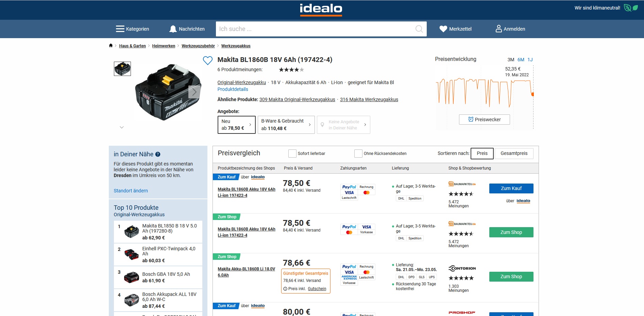
Task: Open Makita BL1850 B top product
Action: [x=158, y=232]
